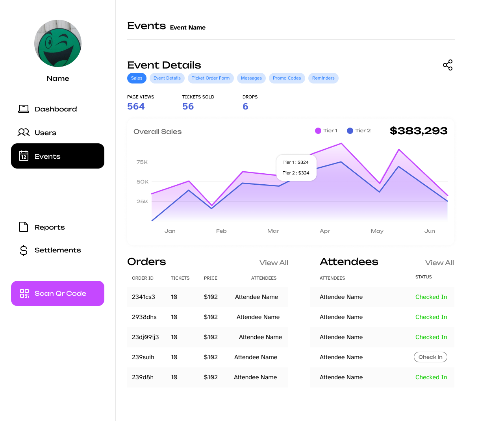Open the Ticket Order Form tab
Viewport: 504px width, 421px height.
click(211, 78)
